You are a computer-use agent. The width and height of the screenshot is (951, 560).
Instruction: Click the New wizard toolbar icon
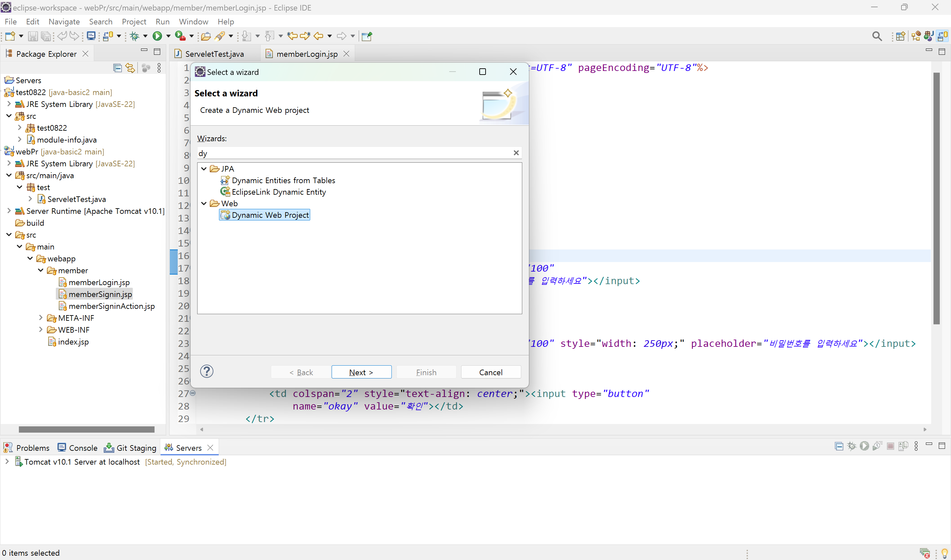10,36
